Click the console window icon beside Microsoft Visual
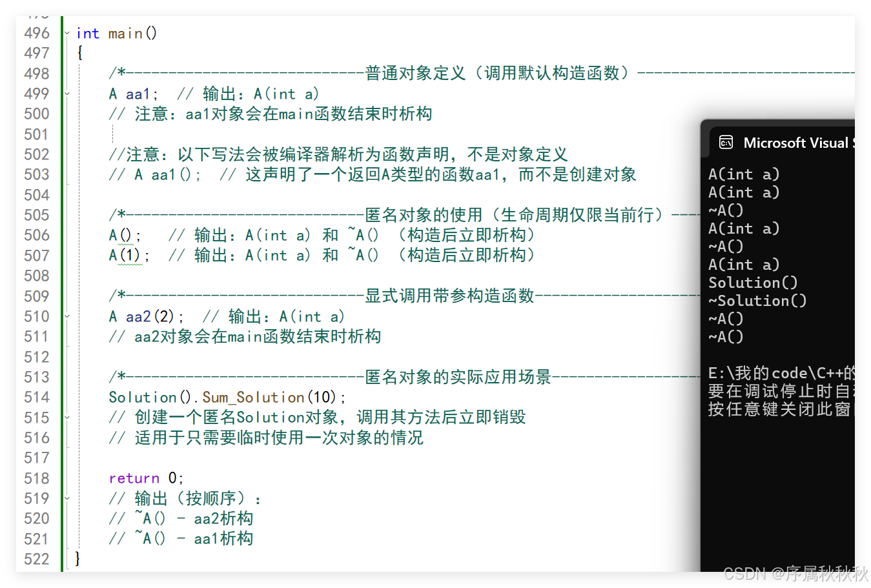 [726, 143]
